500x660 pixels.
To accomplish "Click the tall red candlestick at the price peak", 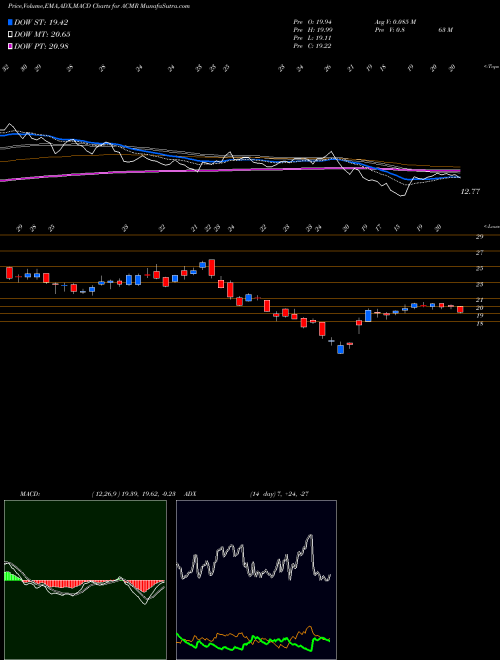I will (212, 268).
